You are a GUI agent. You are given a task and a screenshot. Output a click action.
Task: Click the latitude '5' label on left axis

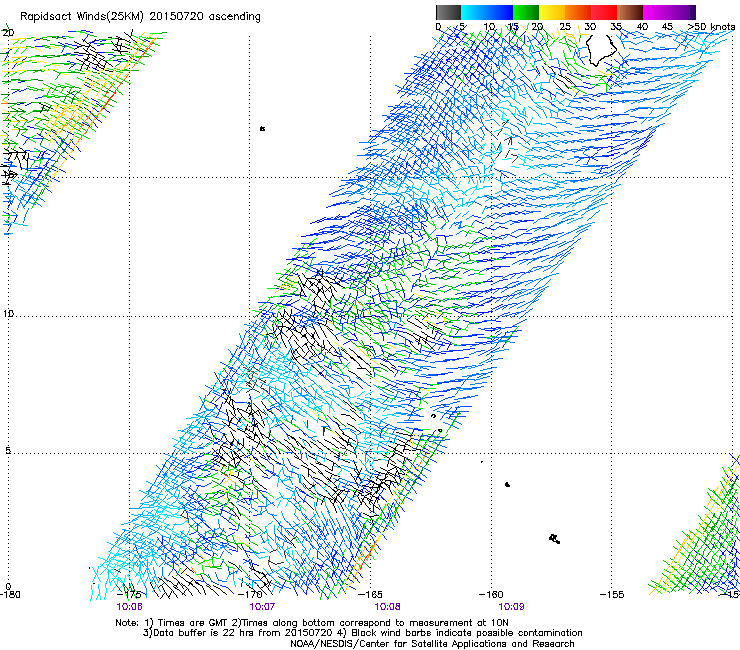pos(8,451)
